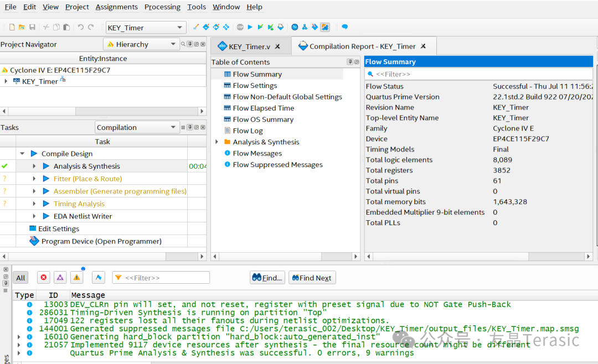Toggle the warning messages filter
The width and height of the screenshot is (598, 364).
point(76,278)
